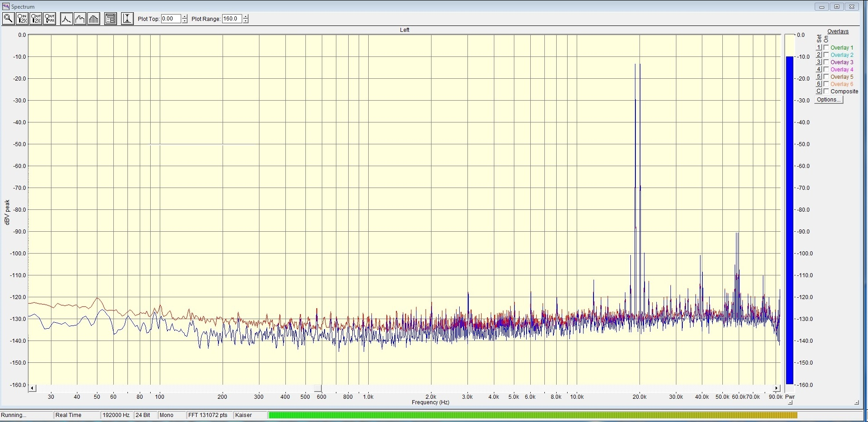Enable the Overlay 1 checkbox

[x=826, y=47]
